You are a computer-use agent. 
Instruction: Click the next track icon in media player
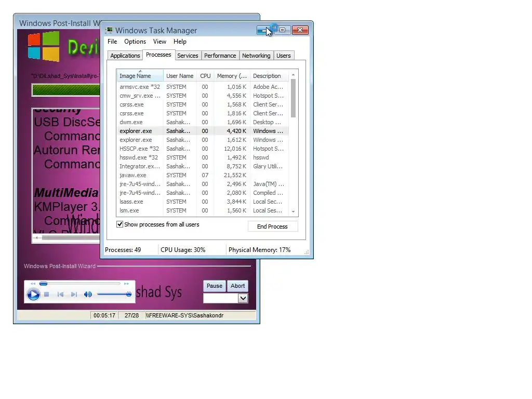pos(74,295)
